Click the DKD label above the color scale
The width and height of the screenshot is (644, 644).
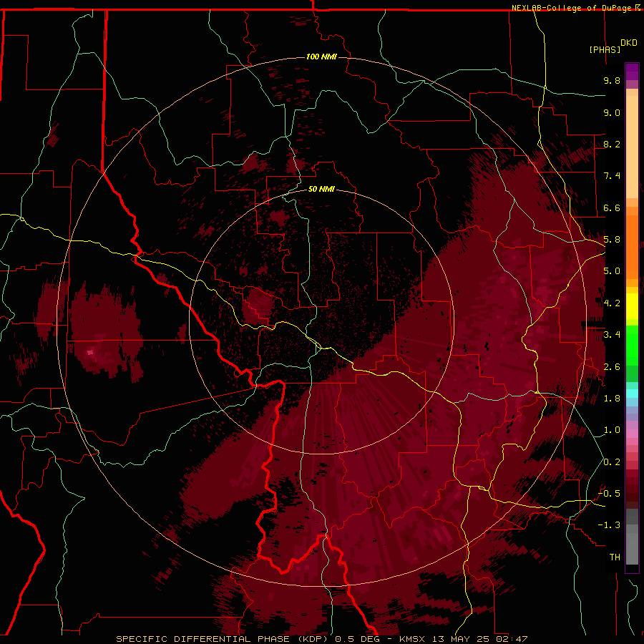[629, 43]
